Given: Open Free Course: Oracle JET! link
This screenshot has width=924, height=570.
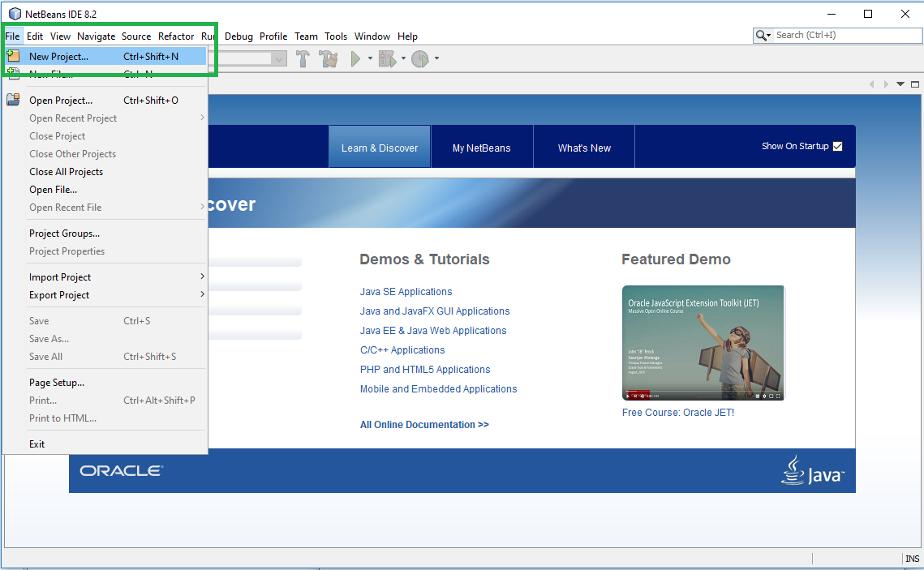Looking at the screenshot, I should pyautogui.click(x=678, y=412).
